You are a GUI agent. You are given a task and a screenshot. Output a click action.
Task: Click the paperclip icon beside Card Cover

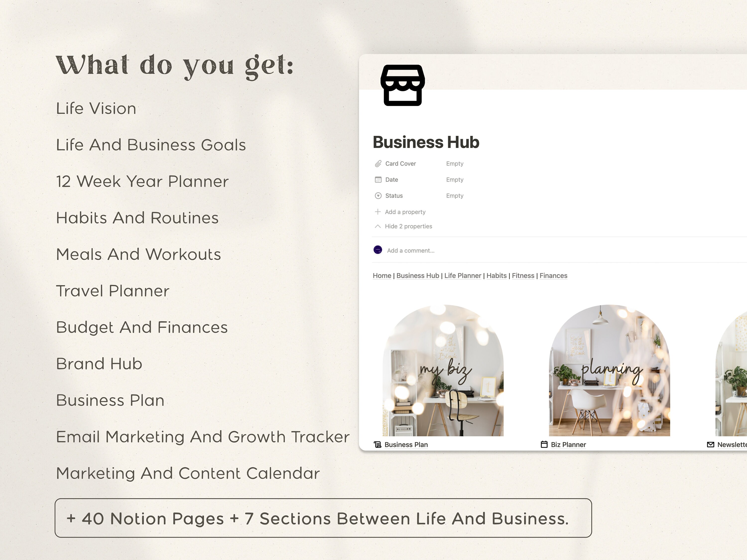point(378,163)
